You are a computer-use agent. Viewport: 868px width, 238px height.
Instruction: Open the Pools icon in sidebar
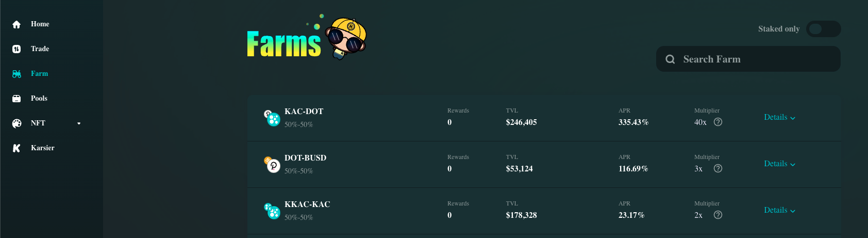pyautogui.click(x=16, y=99)
